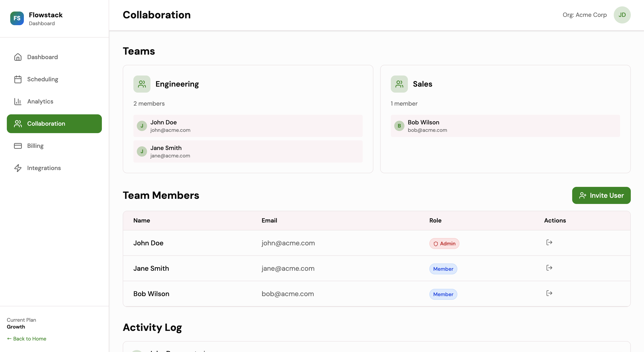This screenshot has width=644, height=352.
Task: Navigate to Billing in the sidebar
Action: click(x=54, y=146)
